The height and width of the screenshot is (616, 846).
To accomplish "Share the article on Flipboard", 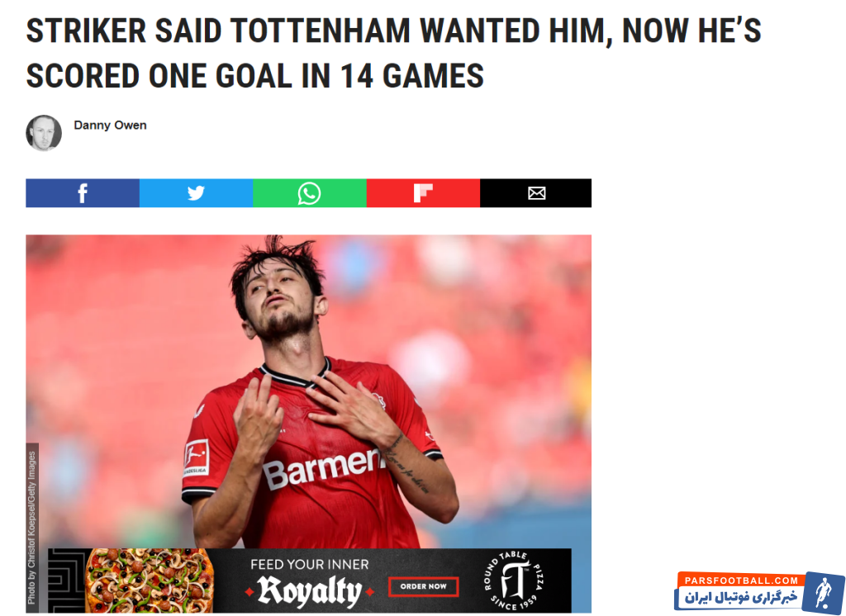I will click(424, 193).
